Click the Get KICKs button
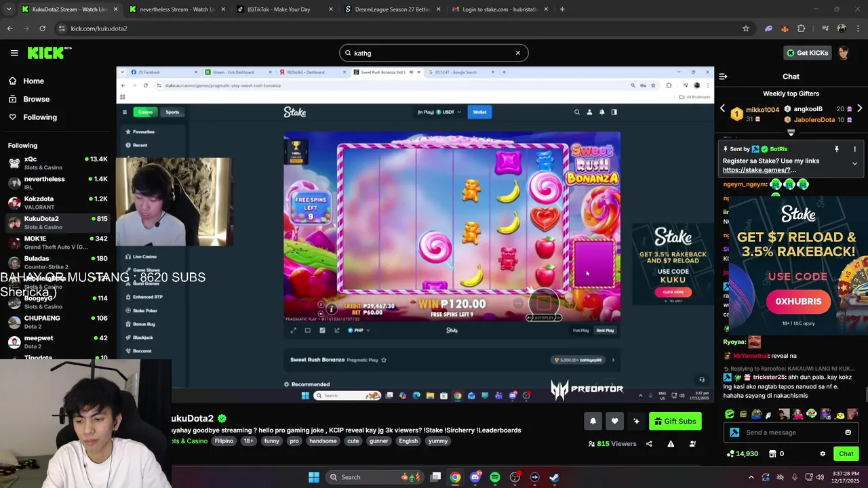The image size is (868, 488). pyautogui.click(x=807, y=53)
